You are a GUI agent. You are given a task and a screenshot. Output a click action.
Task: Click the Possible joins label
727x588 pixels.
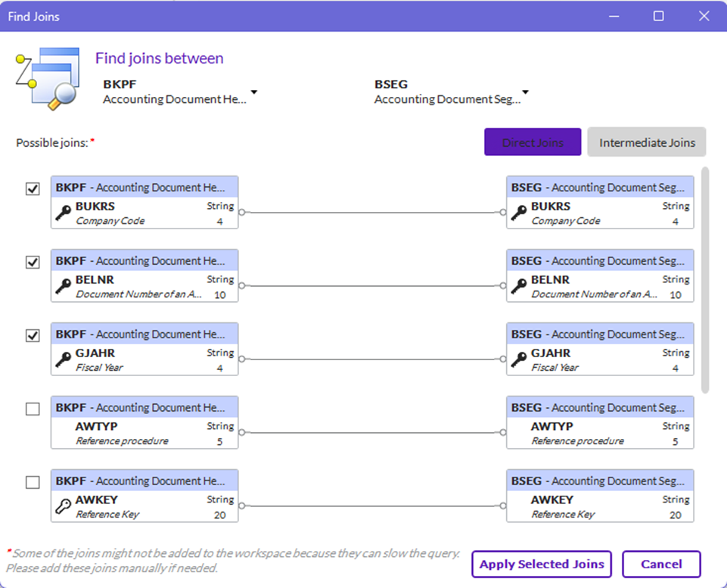pyautogui.click(x=52, y=143)
